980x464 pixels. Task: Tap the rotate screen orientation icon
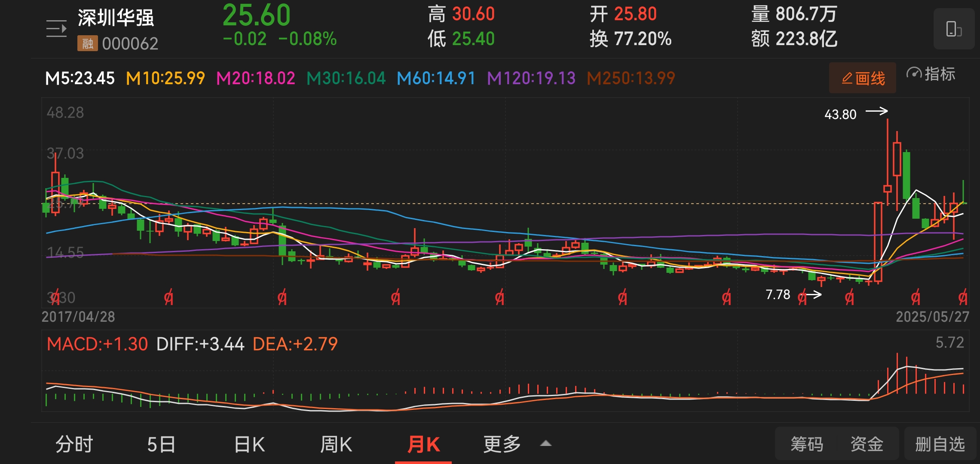[x=953, y=29]
